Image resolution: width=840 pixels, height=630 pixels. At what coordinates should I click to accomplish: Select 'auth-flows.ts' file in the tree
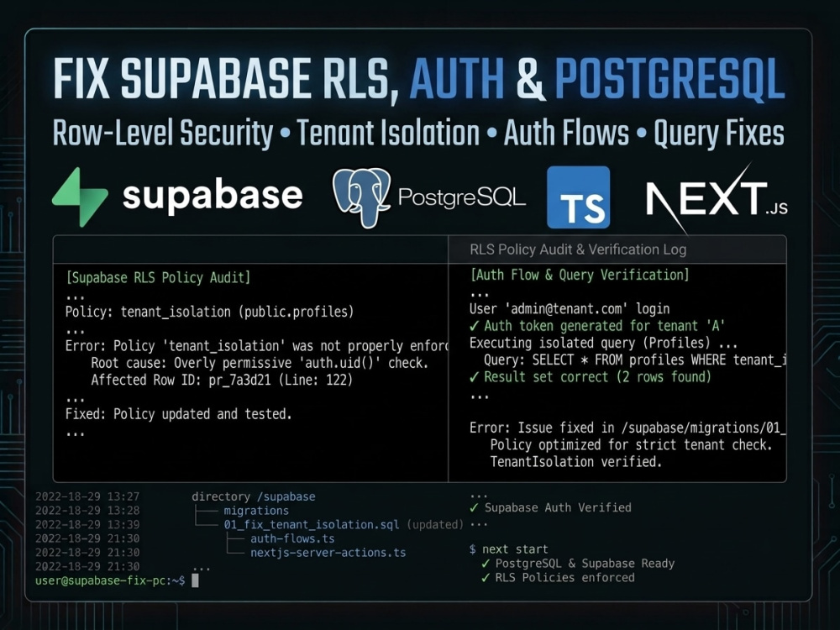(292, 538)
